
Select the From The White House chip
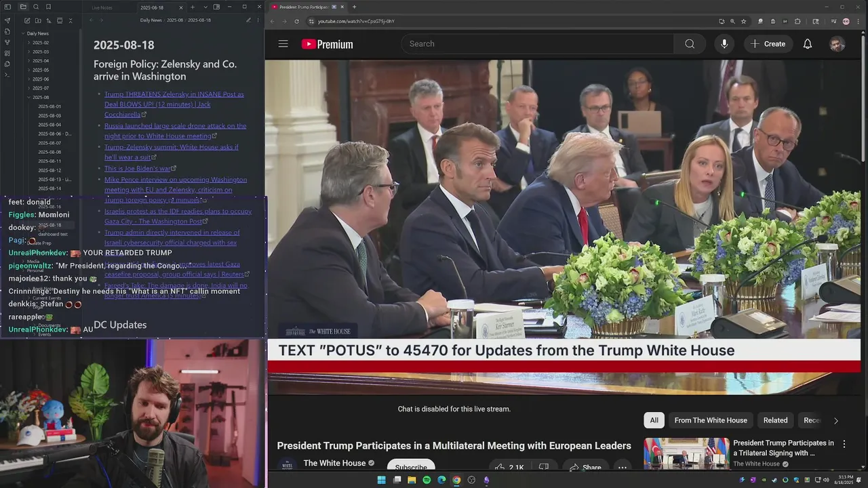pyautogui.click(x=711, y=420)
